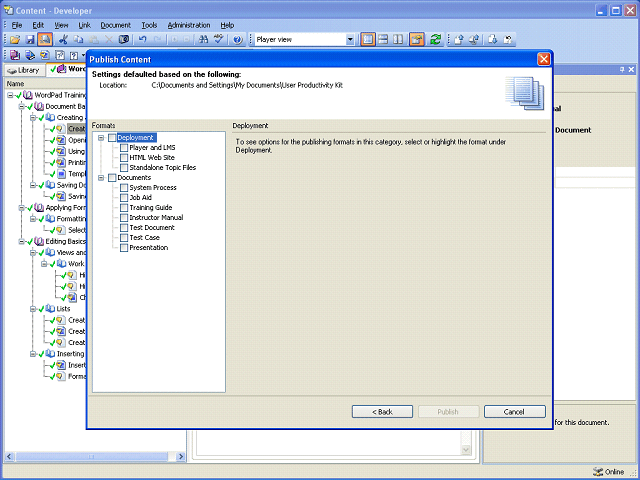The width and height of the screenshot is (640, 480).
Task: Click the third icon in the lower toolbar row
Action: coord(45,55)
